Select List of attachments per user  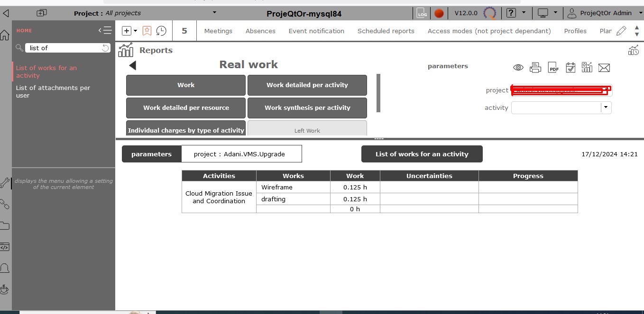53,91
